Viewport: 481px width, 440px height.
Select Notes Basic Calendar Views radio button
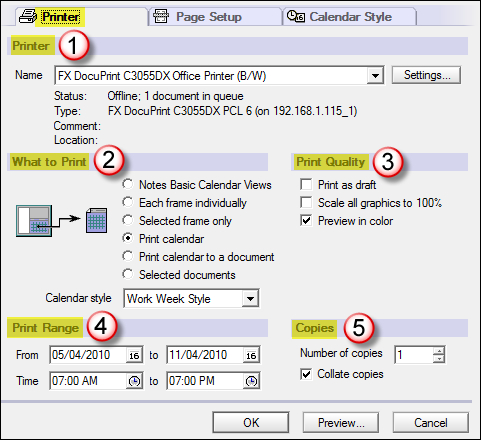click(x=128, y=184)
